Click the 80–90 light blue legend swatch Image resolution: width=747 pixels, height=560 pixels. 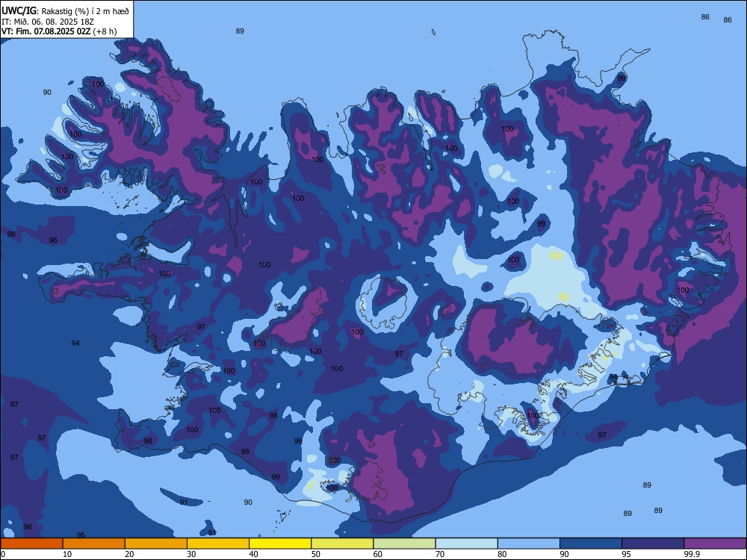click(x=529, y=544)
